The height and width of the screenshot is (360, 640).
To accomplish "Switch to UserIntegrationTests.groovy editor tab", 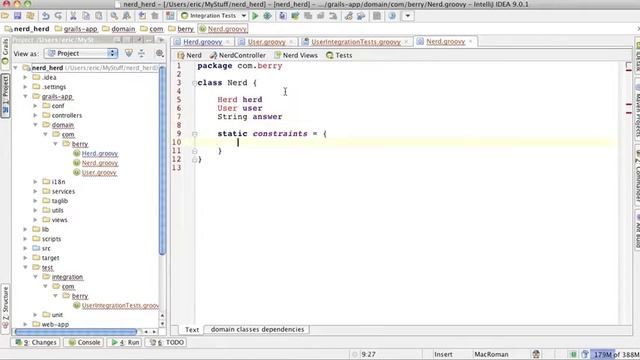I will 356,42.
